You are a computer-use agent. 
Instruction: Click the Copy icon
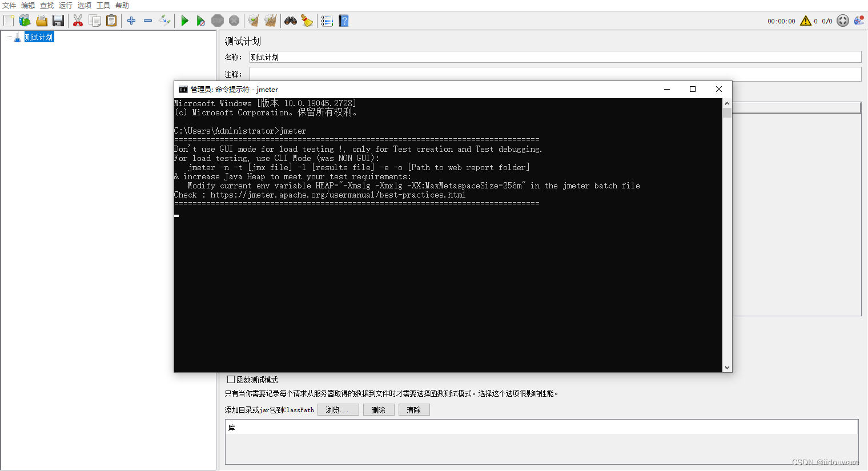tap(95, 21)
